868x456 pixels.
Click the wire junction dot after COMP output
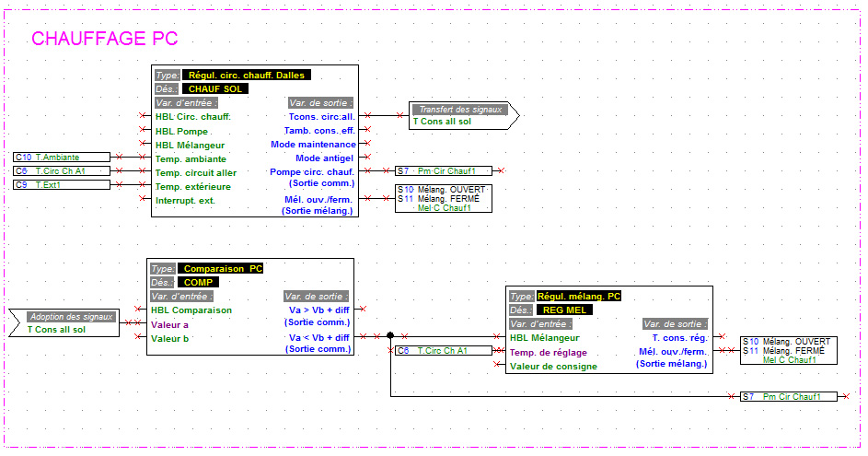[391, 337]
